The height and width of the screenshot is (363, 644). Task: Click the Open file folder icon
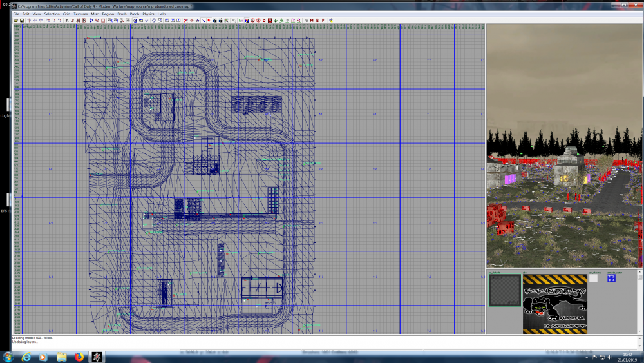pyautogui.click(x=16, y=21)
